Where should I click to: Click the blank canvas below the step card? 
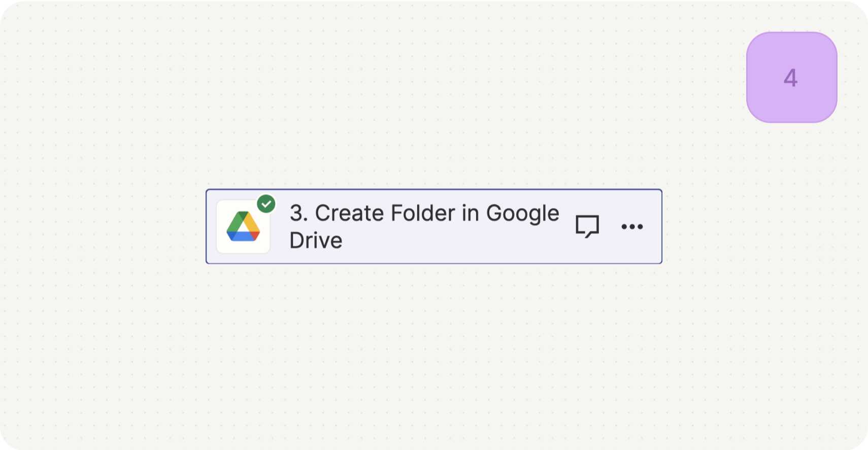click(x=434, y=355)
